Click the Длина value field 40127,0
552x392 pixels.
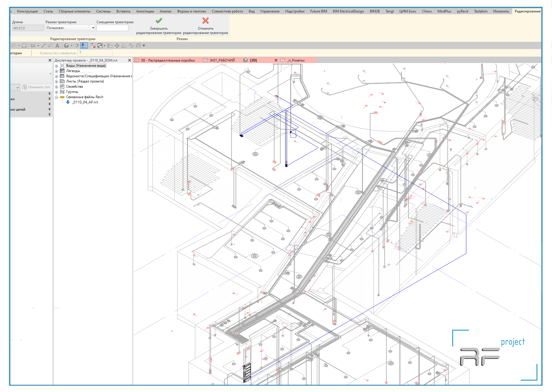(28, 28)
